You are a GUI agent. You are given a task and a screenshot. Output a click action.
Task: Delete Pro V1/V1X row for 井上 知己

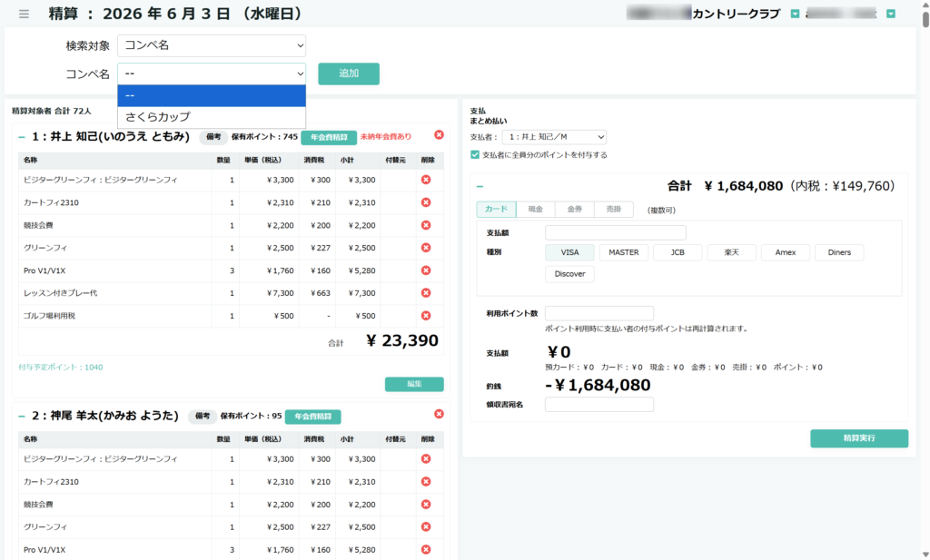426,270
